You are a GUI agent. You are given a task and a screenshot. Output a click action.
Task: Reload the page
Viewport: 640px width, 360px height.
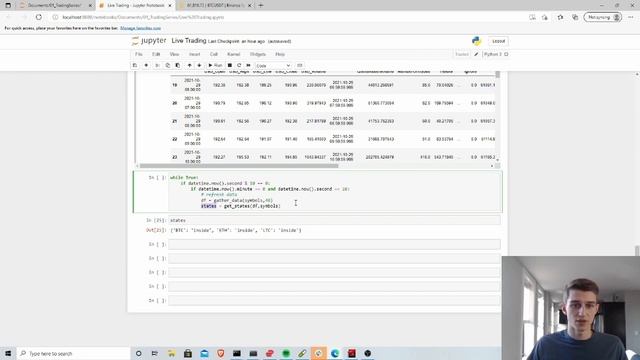click(x=39, y=17)
